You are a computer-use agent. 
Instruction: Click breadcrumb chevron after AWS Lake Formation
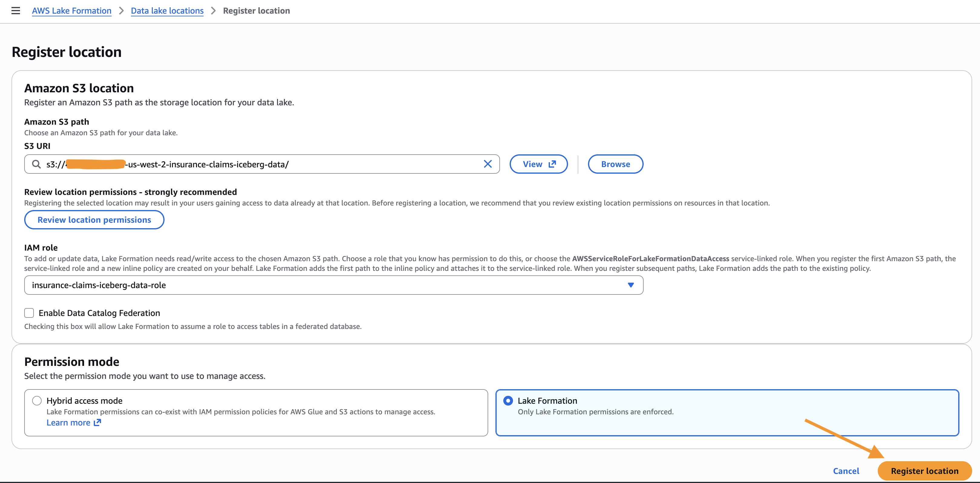(121, 11)
